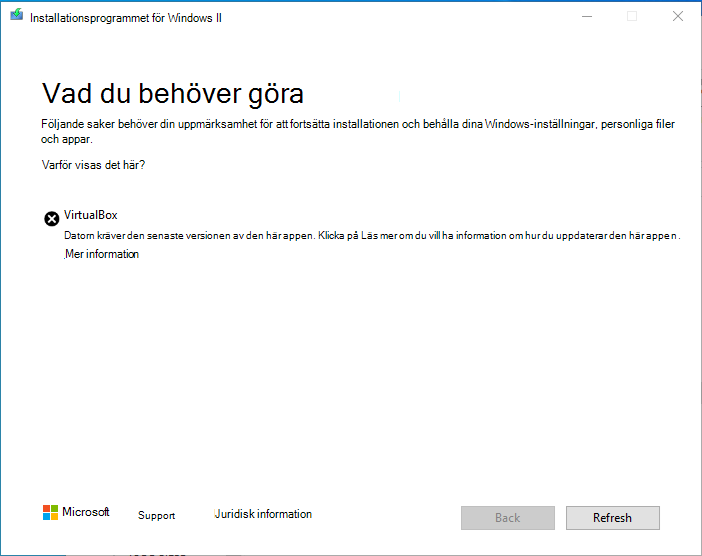Minimize the setup window

point(587,17)
